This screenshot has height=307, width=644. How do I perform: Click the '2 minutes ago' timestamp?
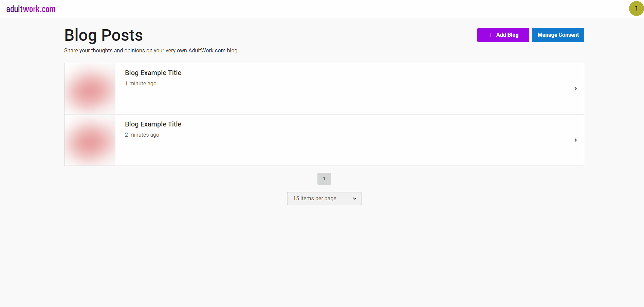(x=142, y=135)
